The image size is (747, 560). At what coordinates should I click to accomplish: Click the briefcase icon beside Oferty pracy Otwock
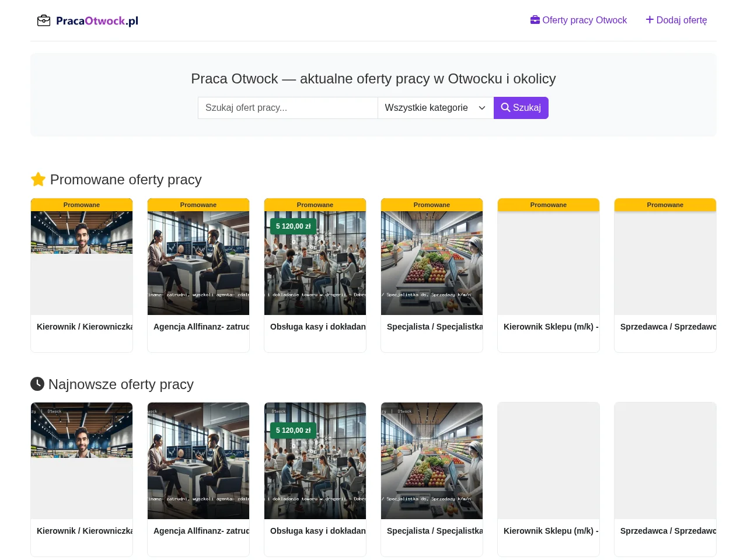coord(535,20)
